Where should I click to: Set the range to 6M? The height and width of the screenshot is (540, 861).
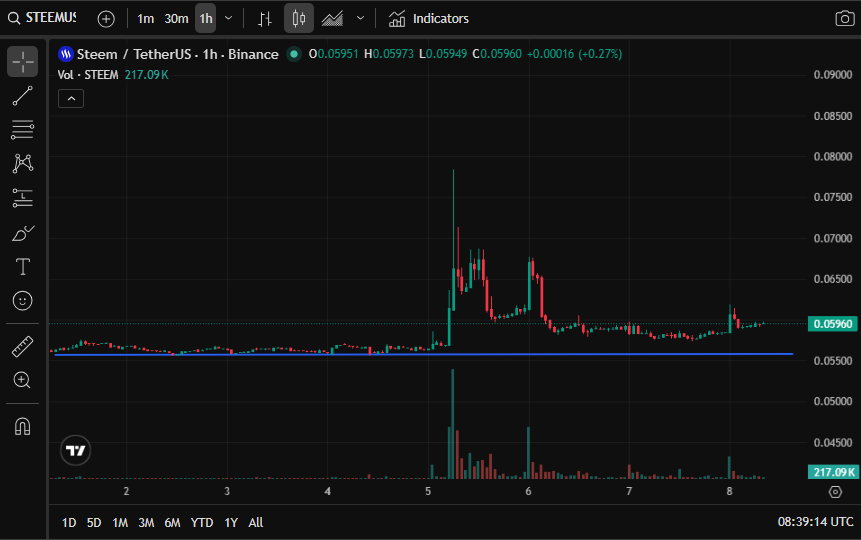172,522
